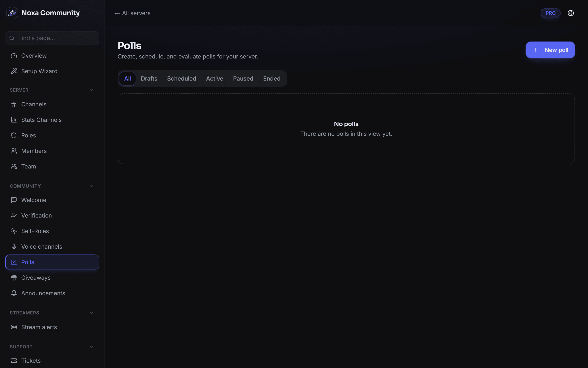Focus the Find a page search field
Viewport: 588px width, 368px height.
pos(52,38)
